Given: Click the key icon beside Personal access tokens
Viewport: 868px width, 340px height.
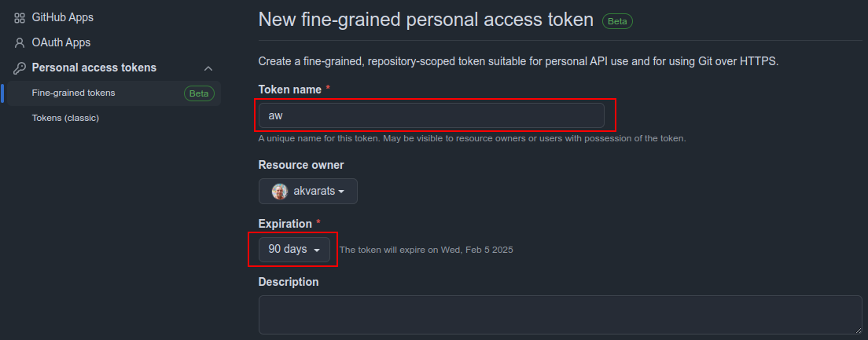Looking at the screenshot, I should (x=20, y=68).
